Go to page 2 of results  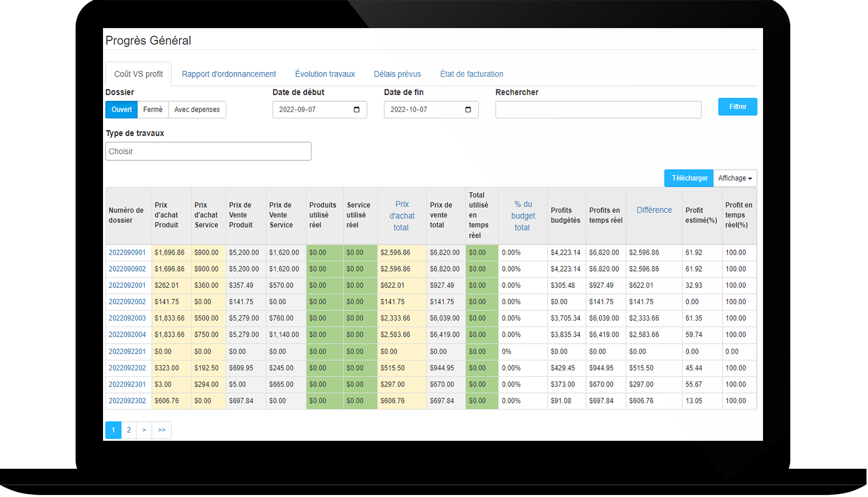(129, 430)
